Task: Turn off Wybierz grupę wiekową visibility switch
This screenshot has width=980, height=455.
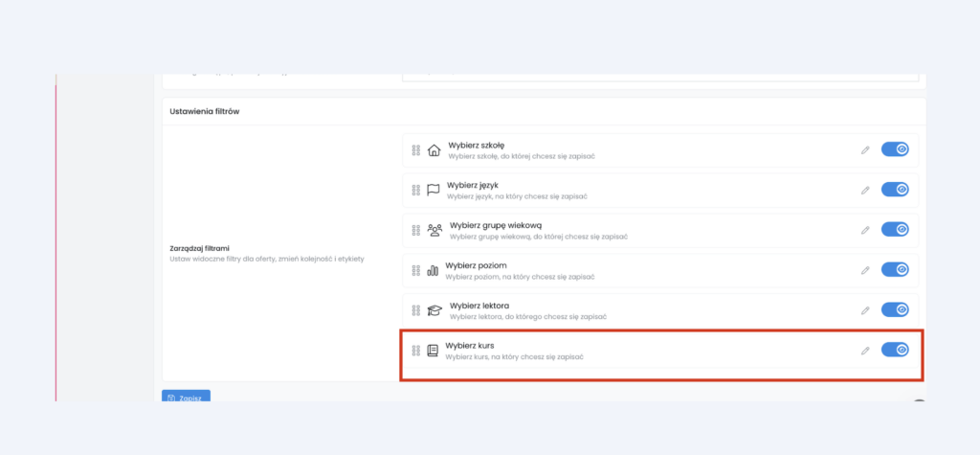Action: (x=895, y=230)
